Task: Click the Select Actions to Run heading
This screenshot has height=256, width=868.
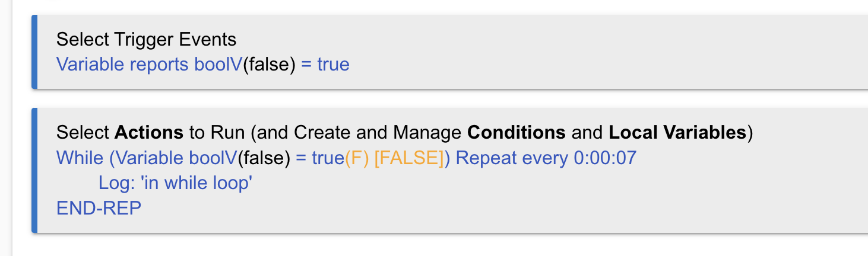Action: [404, 132]
